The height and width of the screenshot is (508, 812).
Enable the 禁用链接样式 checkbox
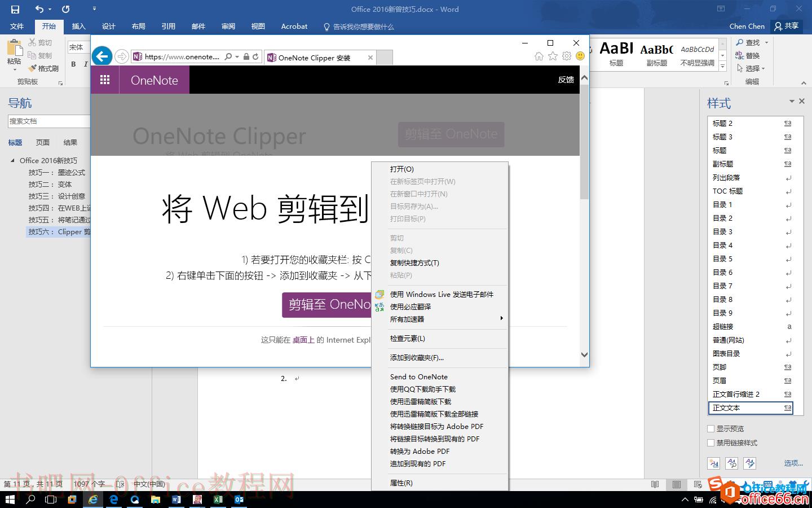(x=711, y=443)
